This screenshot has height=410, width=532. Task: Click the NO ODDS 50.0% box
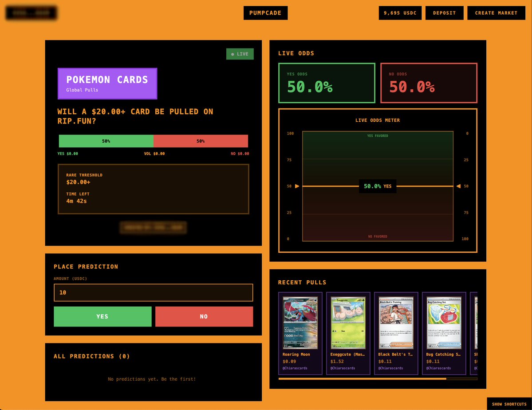coord(429,83)
